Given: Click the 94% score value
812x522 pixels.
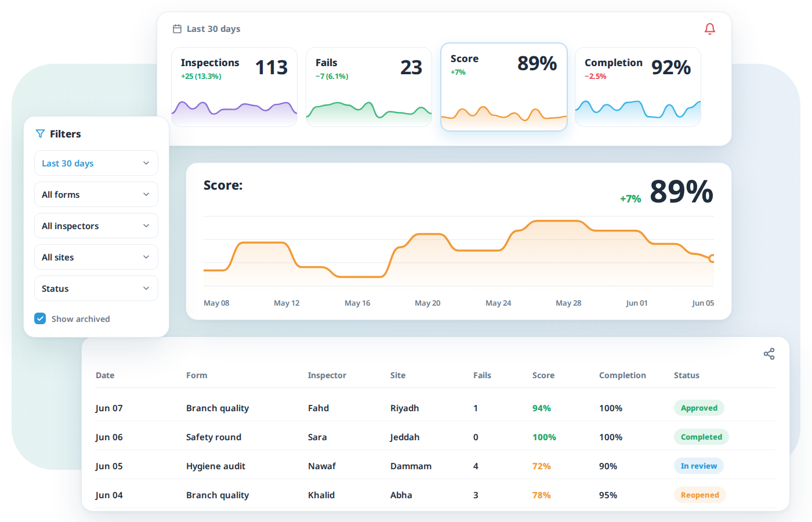Looking at the screenshot, I should tap(542, 408).
